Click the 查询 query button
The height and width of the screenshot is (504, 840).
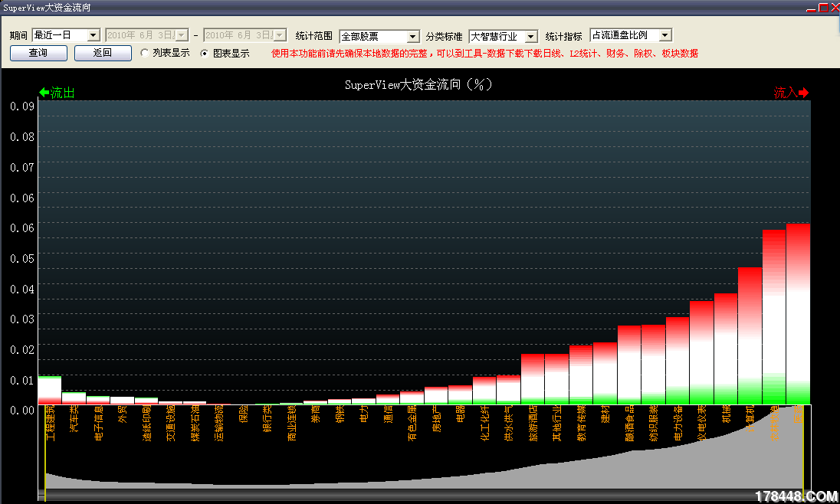click(x=38, y=53)
